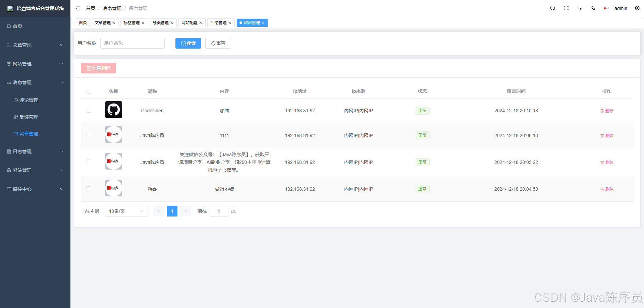
Task: Open the font size icon in header
Action: point(580,8)
